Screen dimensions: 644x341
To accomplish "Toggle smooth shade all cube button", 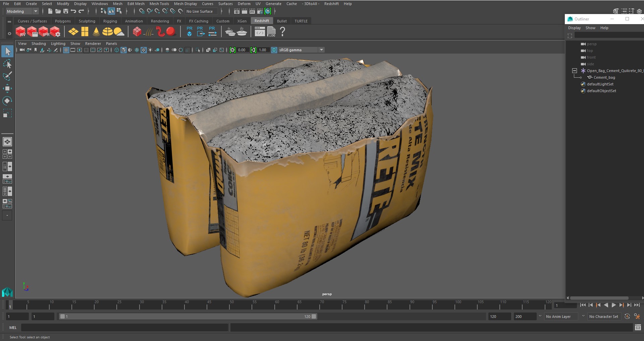I will 123,50.
